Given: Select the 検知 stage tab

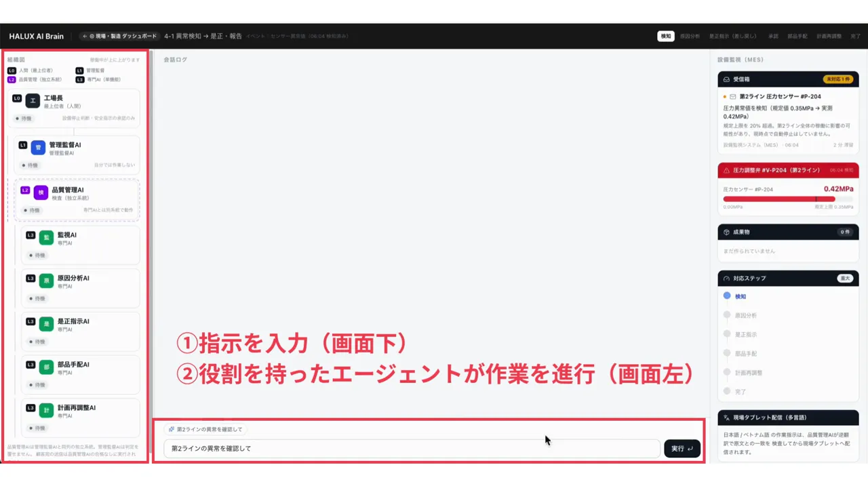Looking at the screenshot, I should pyautogui.click(x=666, y=36).
